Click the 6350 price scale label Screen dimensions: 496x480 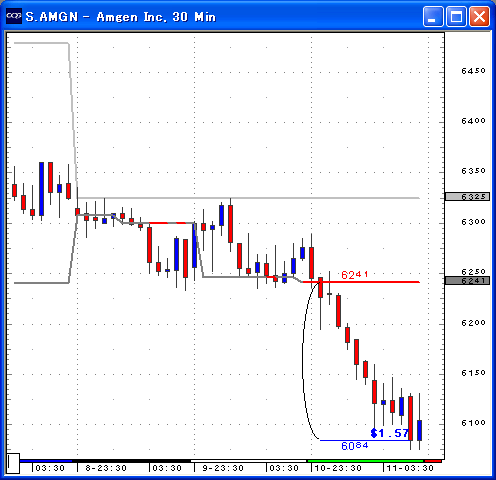click(473, 171)
